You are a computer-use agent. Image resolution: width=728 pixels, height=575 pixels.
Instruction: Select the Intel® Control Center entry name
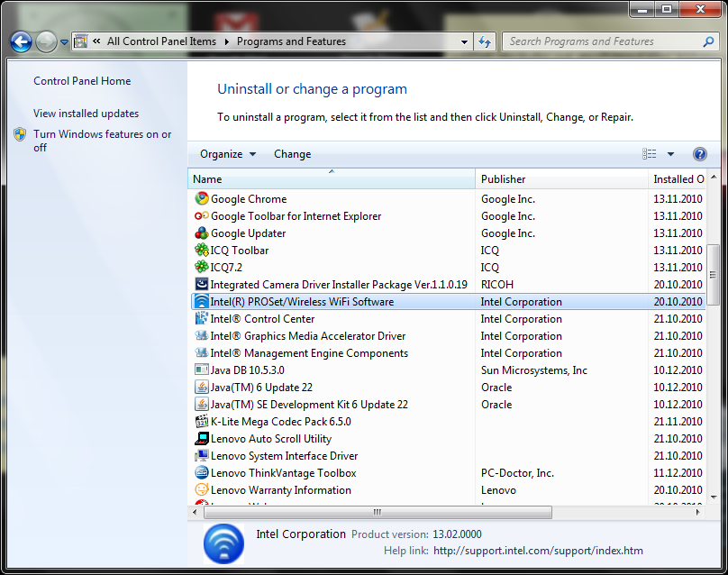coord(262,319)
